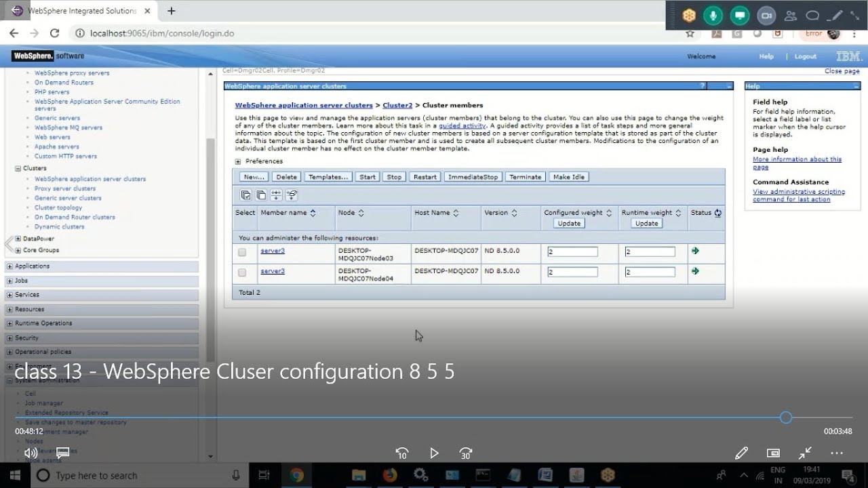Click the video progress slider handle

786,418
